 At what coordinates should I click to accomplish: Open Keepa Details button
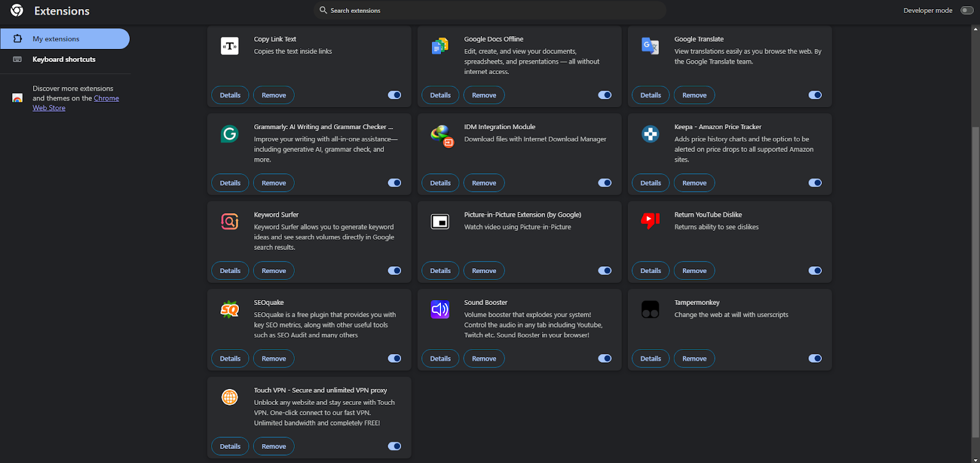coord(650,183)
